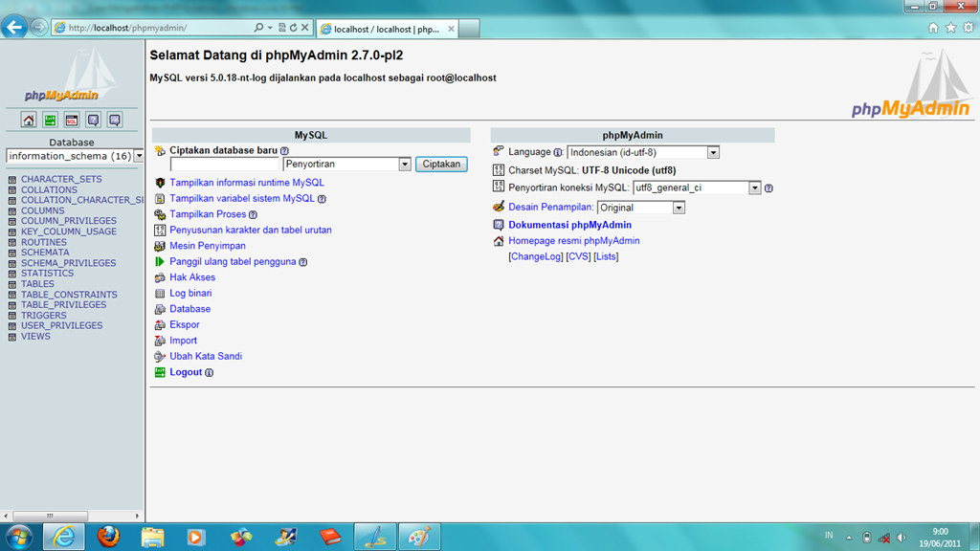This screenshot has width=980, height=551.
Task: Open address bar search dropdown arrow
Action: coord(270,28)
